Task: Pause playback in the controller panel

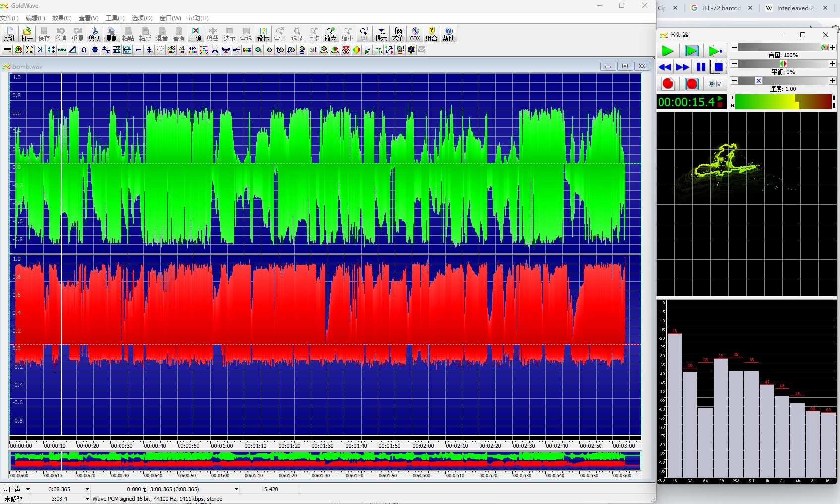Action: click(700, 67)
